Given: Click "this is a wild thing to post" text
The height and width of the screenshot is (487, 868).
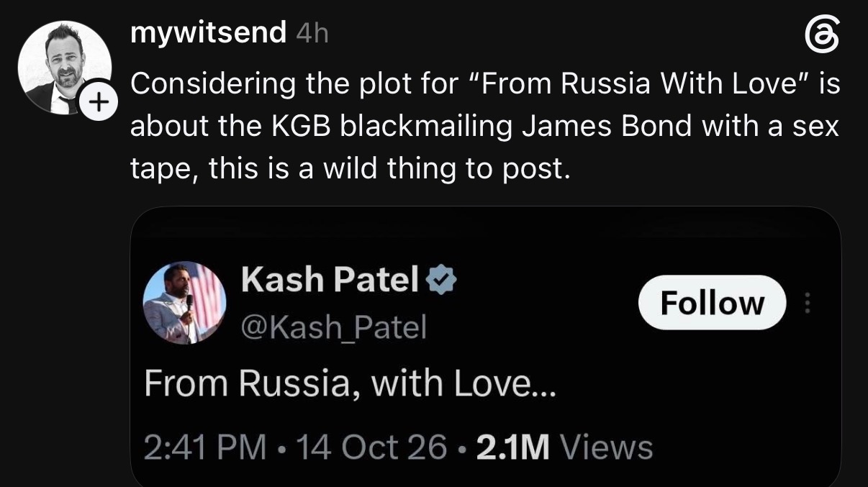Looking at the screenshot, I should click(390, 170).
